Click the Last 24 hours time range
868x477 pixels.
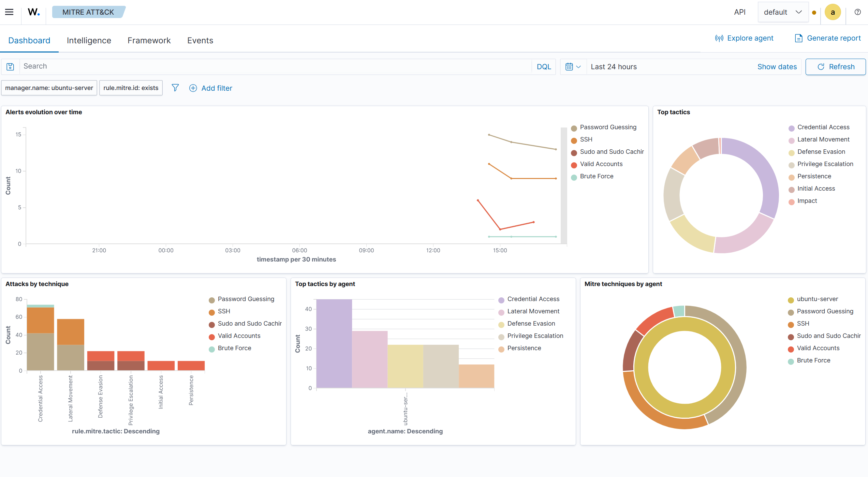click(614, 67)
